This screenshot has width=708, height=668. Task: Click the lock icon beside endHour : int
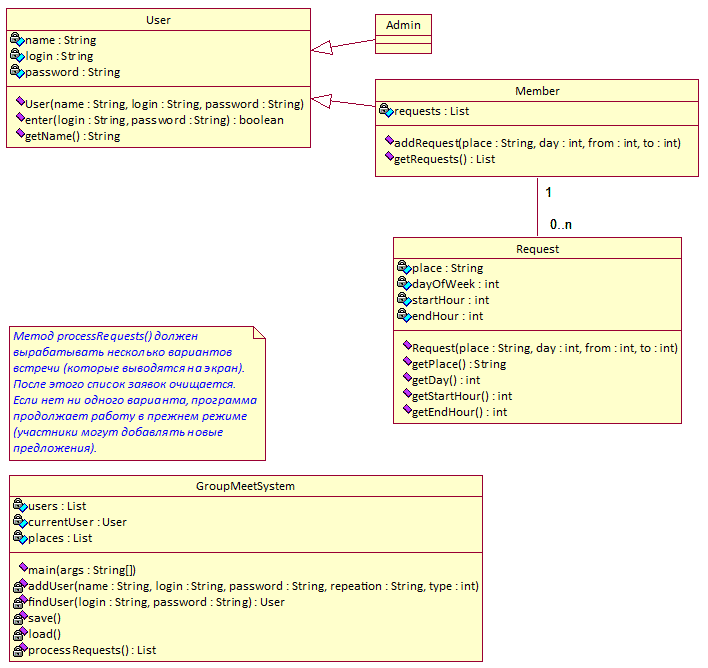[x=404, y=315]
